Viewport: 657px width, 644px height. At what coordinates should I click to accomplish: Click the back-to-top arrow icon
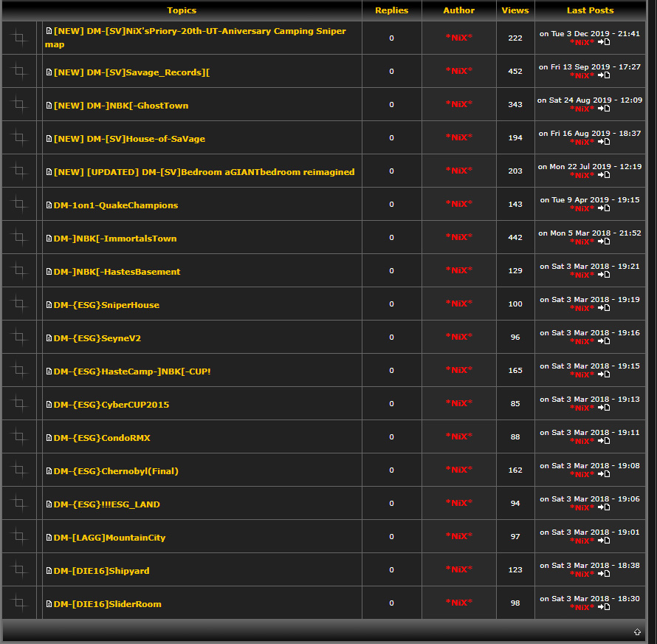pyautogui.click(x=637, y=632)
